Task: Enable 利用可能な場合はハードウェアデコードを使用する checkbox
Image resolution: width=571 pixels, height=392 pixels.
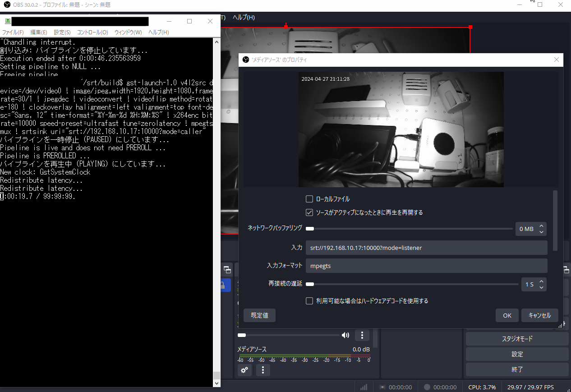Action: (x=309, y=301)
